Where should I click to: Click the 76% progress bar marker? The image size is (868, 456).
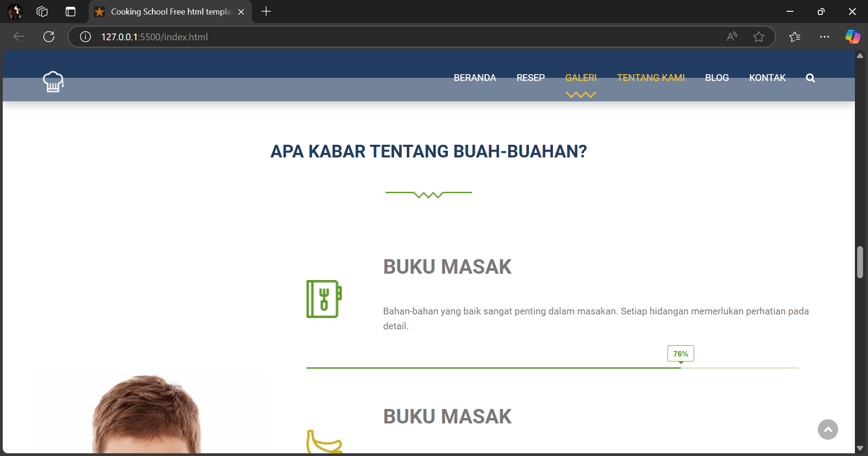coord(680,354)
